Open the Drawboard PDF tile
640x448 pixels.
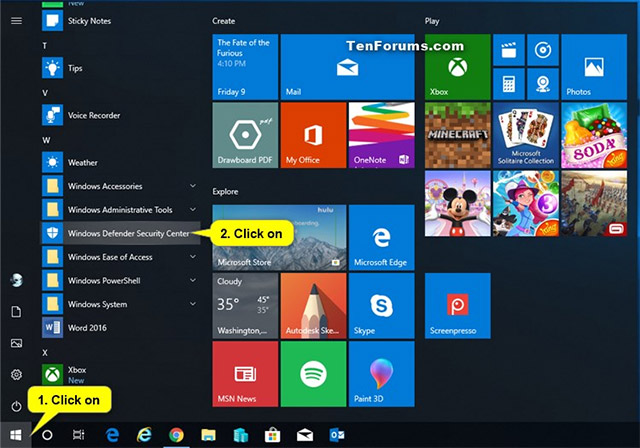pos(245,135)
